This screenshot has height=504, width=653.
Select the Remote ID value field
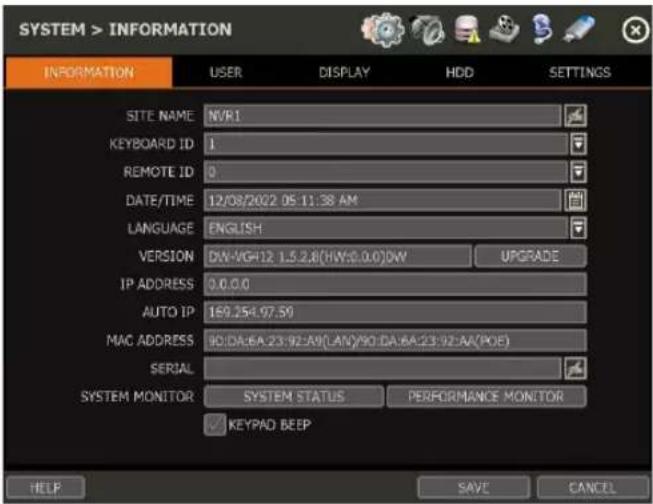tap(386, 172)
